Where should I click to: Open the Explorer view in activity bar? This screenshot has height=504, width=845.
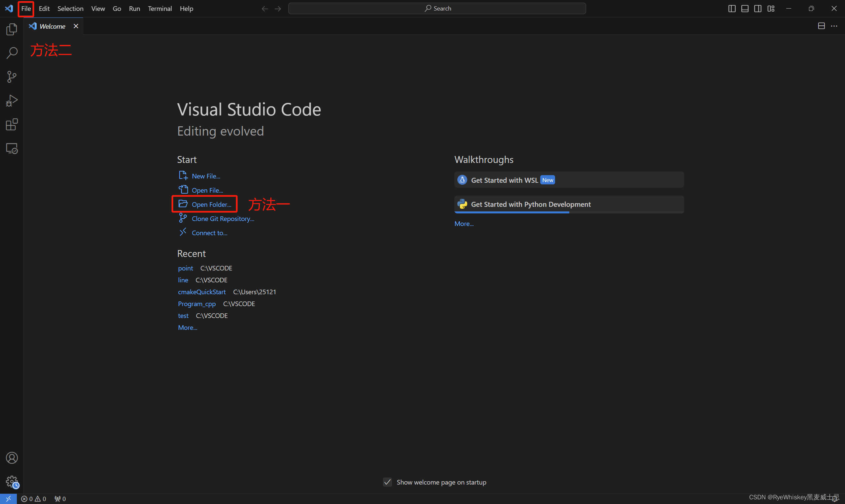click(x=12, y=29)
